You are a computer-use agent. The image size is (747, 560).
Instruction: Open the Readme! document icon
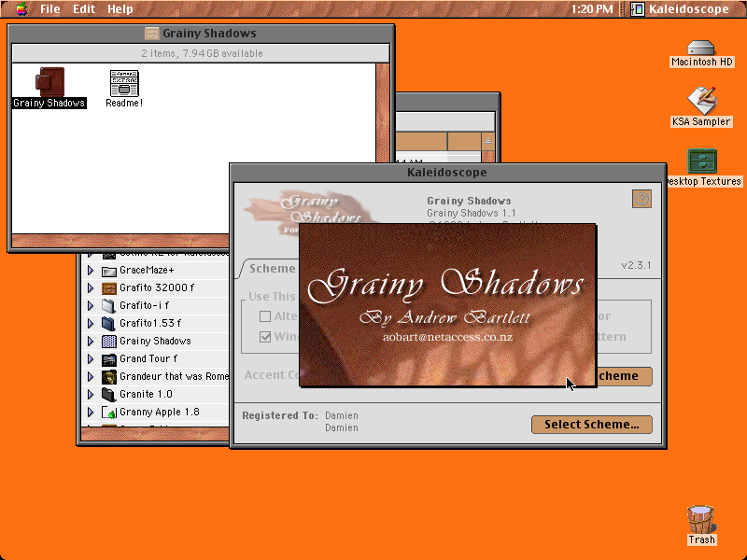pos(124,83)
